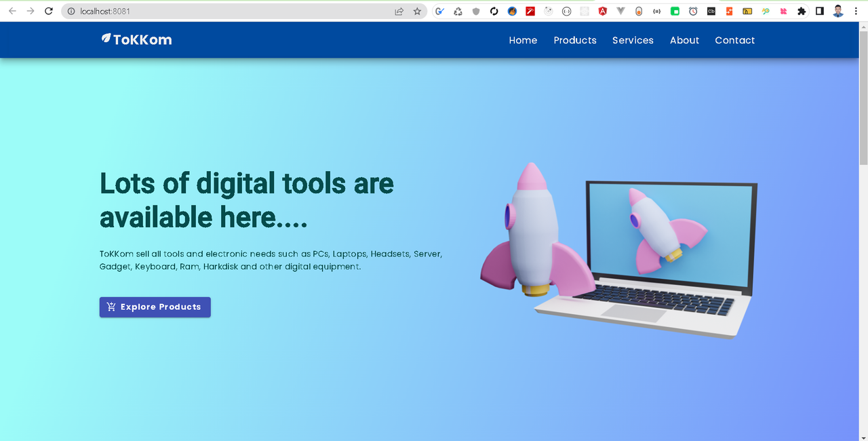Open the pink pinwheel extension icon
The width and height of the screenshot is (868, 441).
[x=783, y=12]
